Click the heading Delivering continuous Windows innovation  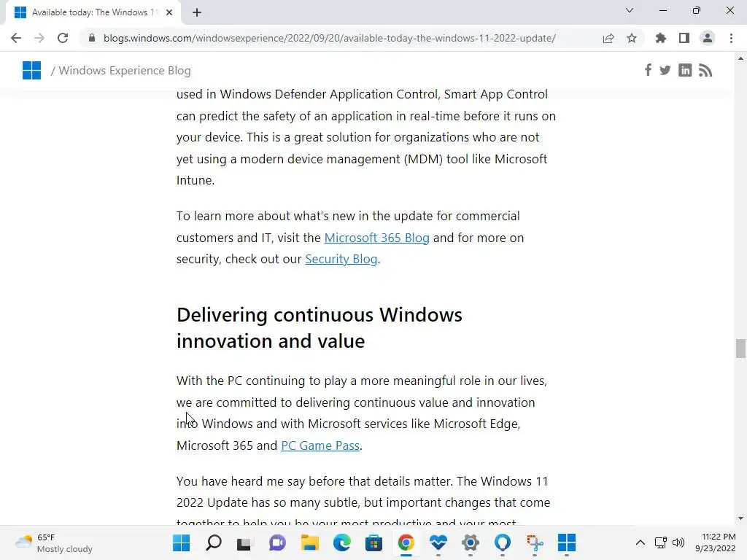[x=320, y=327]
